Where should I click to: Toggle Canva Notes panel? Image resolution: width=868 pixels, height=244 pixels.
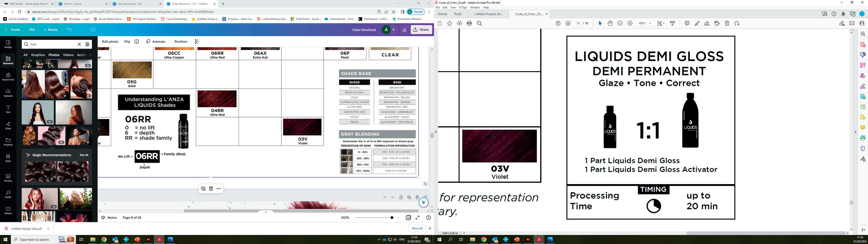(109, 218)
